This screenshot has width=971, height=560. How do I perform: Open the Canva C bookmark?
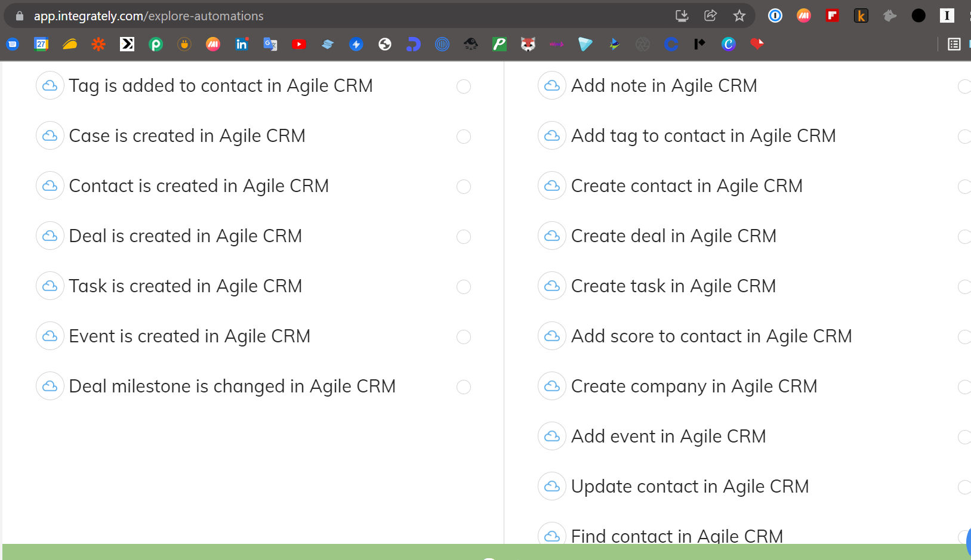point(729,44)
